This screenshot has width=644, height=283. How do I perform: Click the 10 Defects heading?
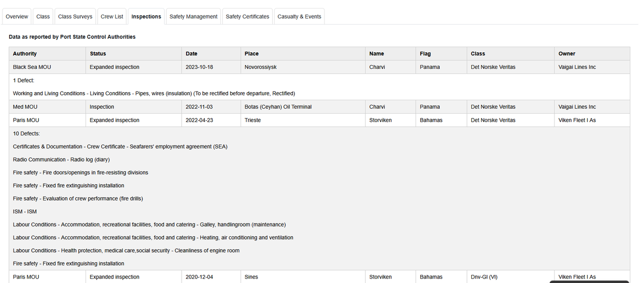(26, 133)
